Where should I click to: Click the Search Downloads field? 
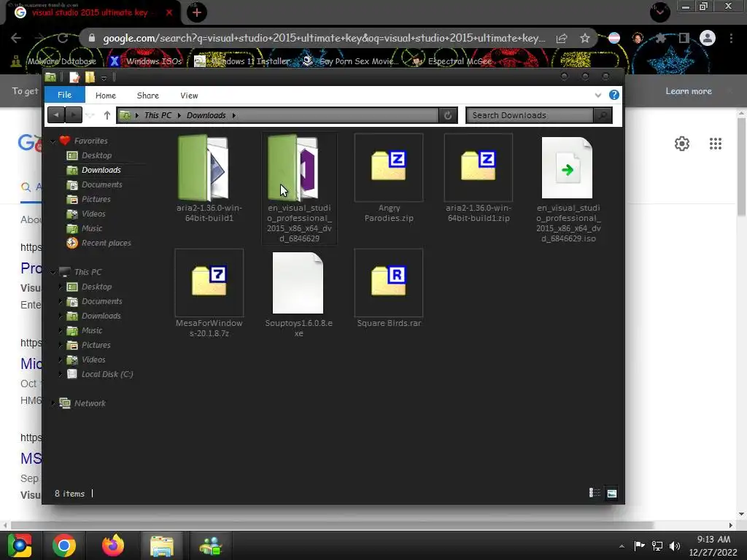pos(530,115)
